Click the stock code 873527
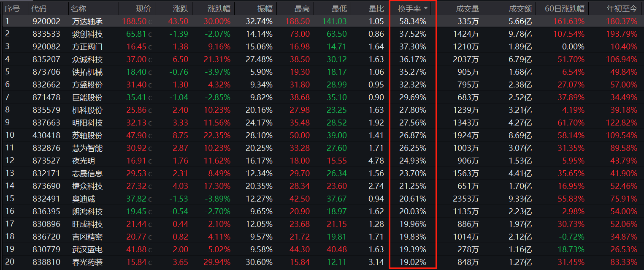Screen dimensions: 644x270 point(46,161)
